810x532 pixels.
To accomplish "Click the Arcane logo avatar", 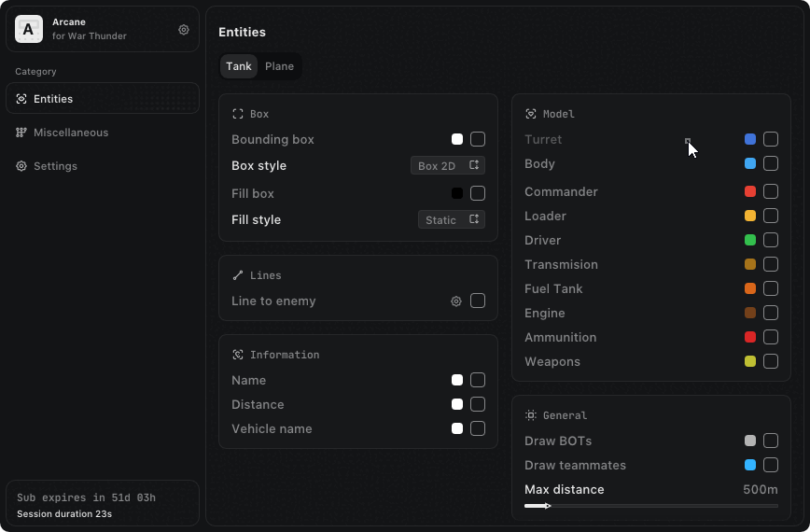I will click(x=29, y=30).
